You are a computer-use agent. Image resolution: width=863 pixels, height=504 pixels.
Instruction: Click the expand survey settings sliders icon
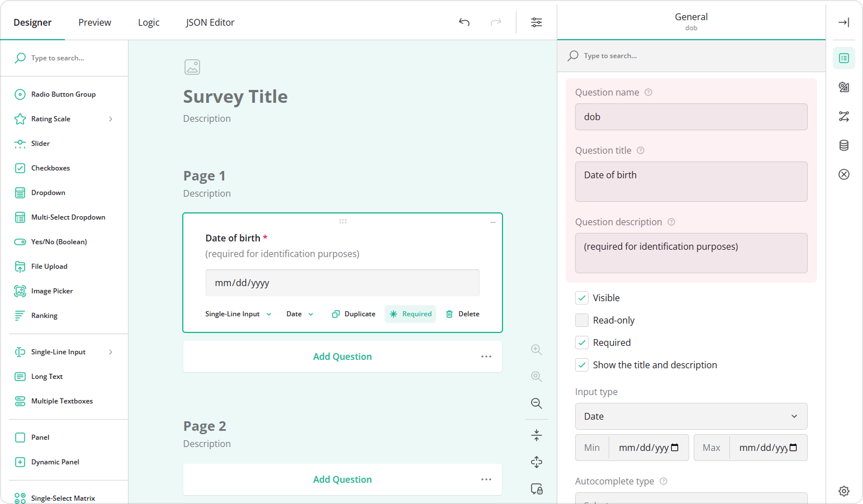coord(537,22)
